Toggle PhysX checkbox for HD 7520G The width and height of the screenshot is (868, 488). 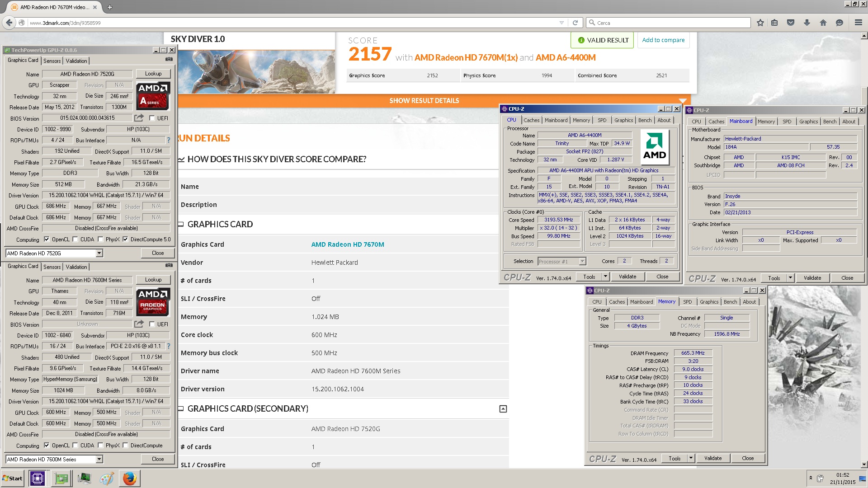click(100, 239)
